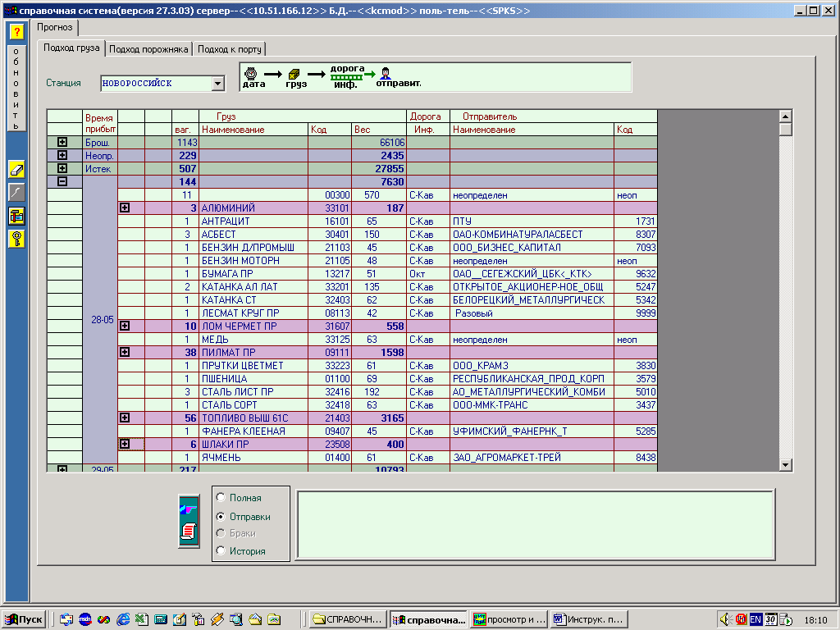Screen dimensions: 840x630
Task: Click the EN language indicator in the tray
Action: coord(756,619)
